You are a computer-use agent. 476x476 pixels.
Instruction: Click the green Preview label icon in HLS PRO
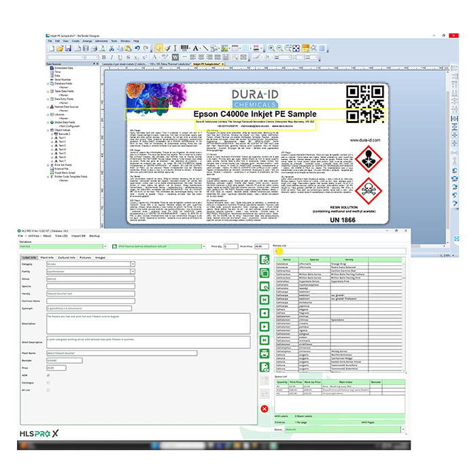point(265,367)
